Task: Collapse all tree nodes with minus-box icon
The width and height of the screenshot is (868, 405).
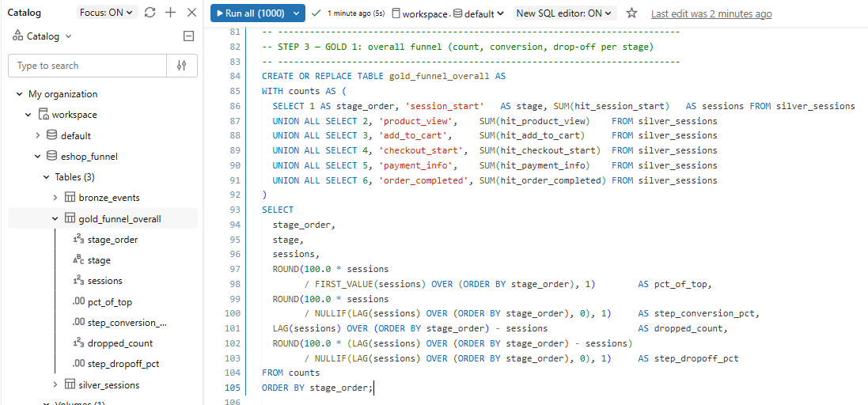Action: click(188, 36)
